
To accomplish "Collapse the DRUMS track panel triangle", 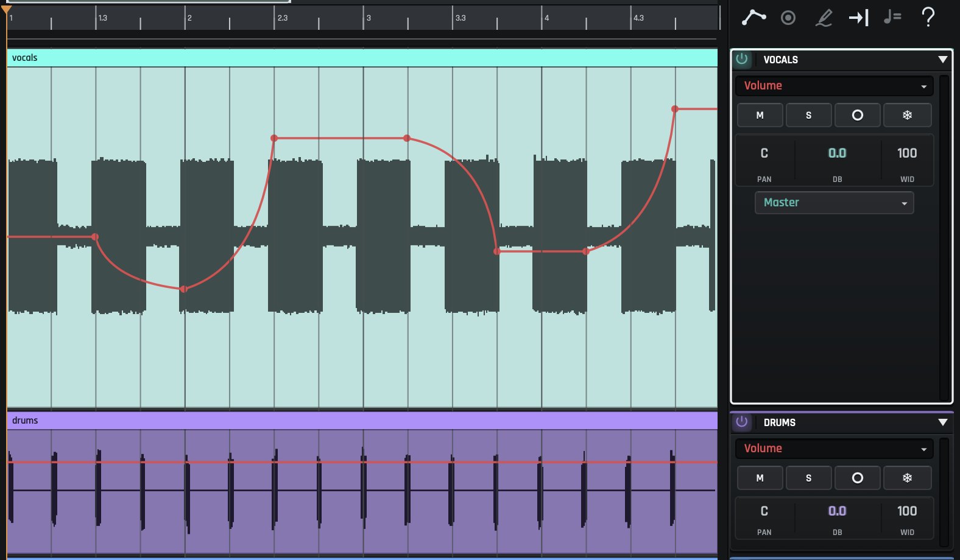I will pos(943,422).
